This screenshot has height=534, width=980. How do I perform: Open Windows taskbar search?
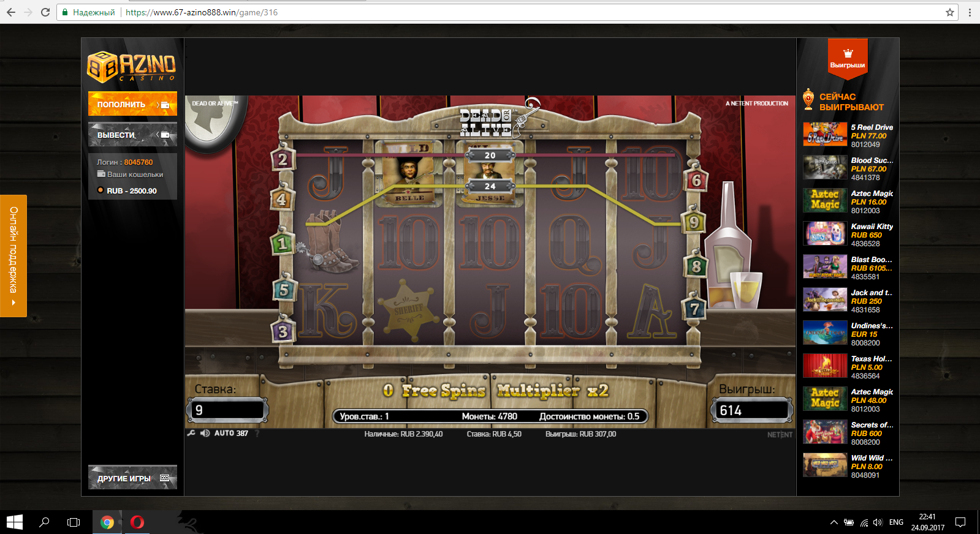tap(44, 522)
